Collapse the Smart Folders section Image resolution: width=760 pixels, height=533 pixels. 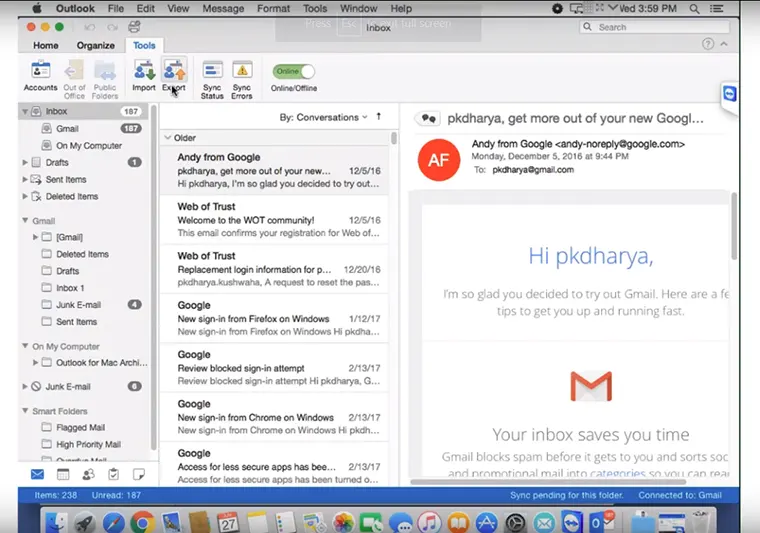(x=25, y=411)
